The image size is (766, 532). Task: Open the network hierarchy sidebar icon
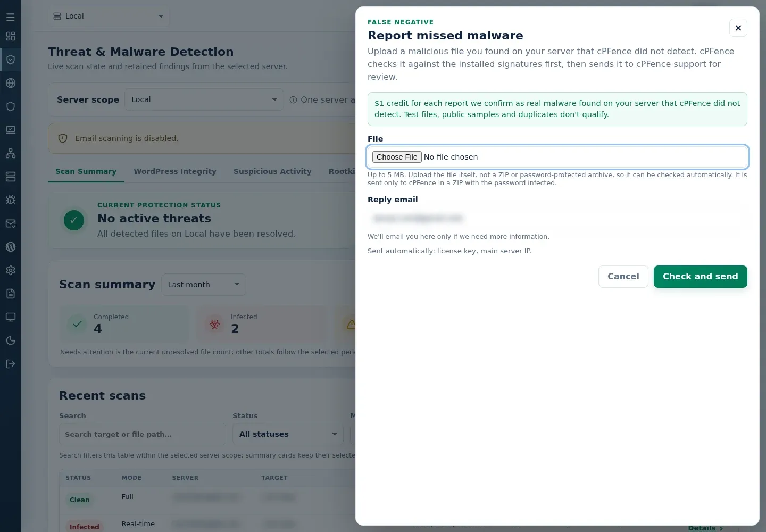tap(11, 153)
